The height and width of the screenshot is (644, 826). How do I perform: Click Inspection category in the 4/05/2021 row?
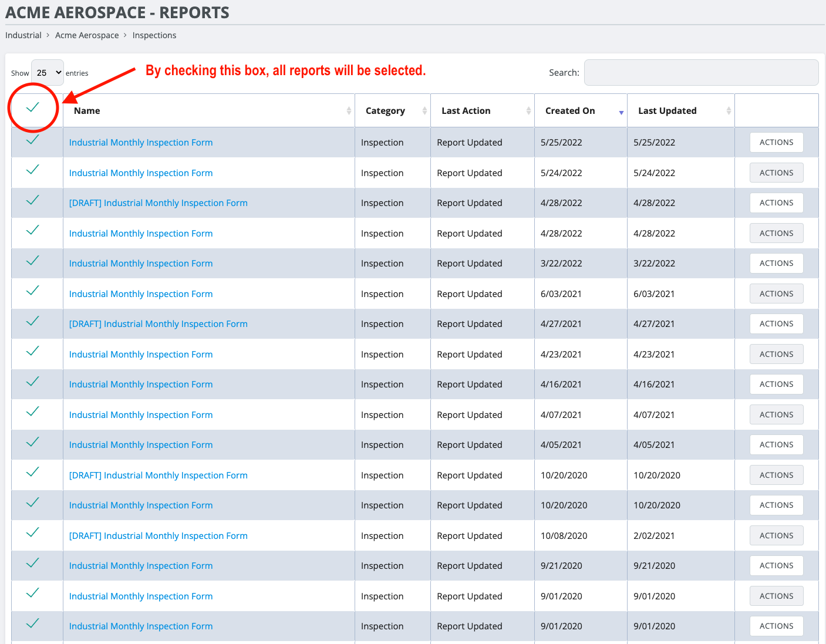[382, 445]
